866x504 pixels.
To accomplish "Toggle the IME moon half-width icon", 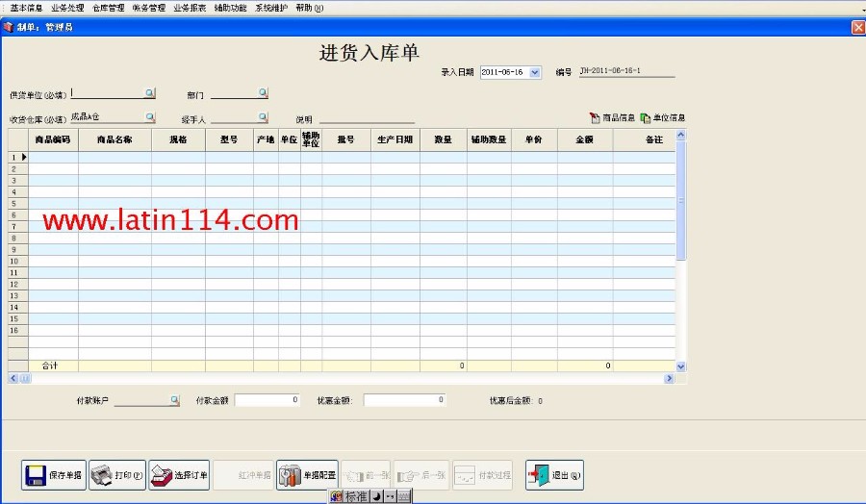I will click(x=376, y=496).
